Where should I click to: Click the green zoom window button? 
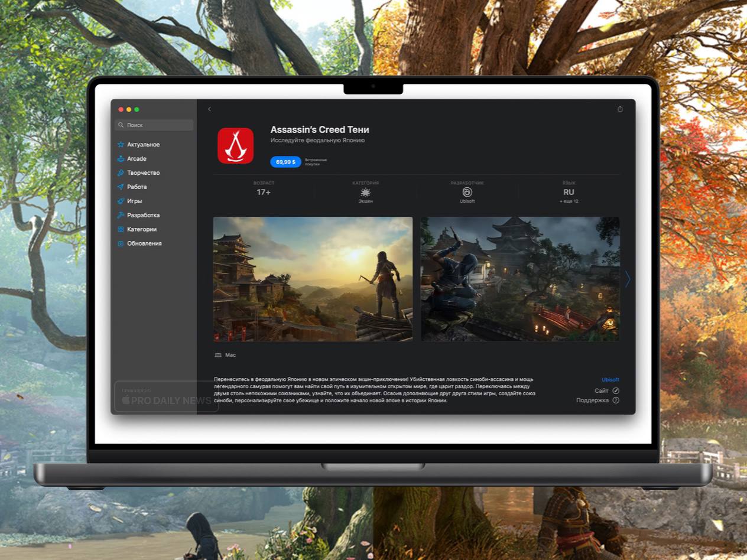pos(137,109)
